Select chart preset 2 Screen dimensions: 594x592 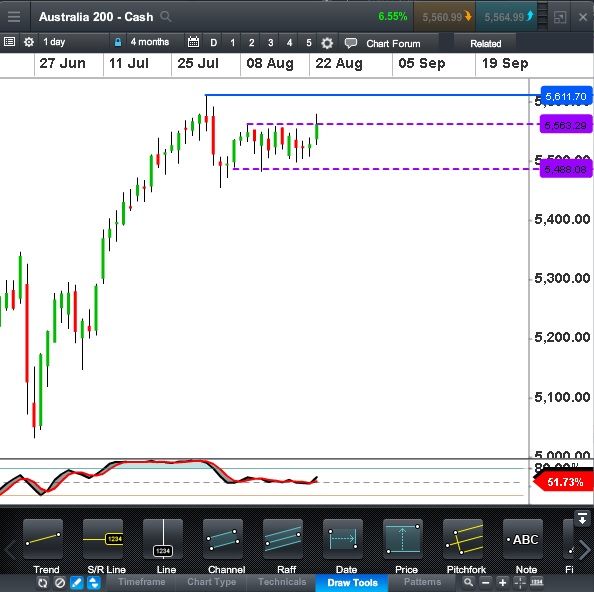pyautogui.click(x=252, y=42)
